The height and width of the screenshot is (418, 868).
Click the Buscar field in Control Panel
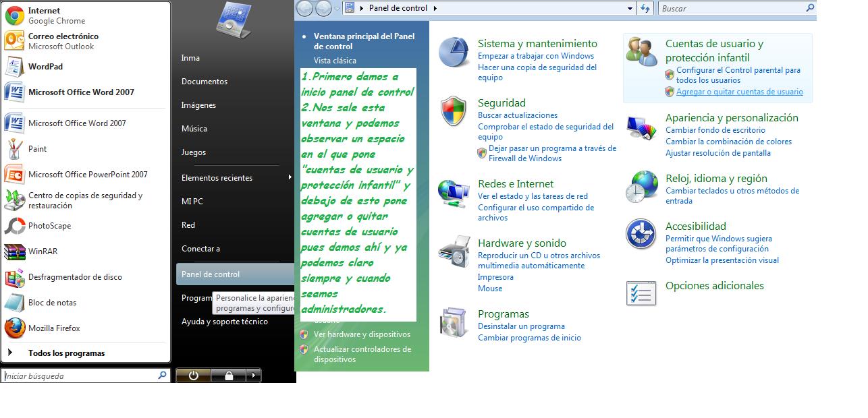coord(737,8)
